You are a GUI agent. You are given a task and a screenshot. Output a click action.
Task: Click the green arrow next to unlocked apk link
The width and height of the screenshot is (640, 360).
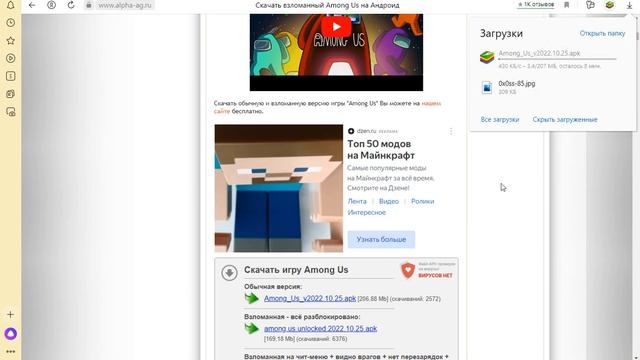point(252,328)
